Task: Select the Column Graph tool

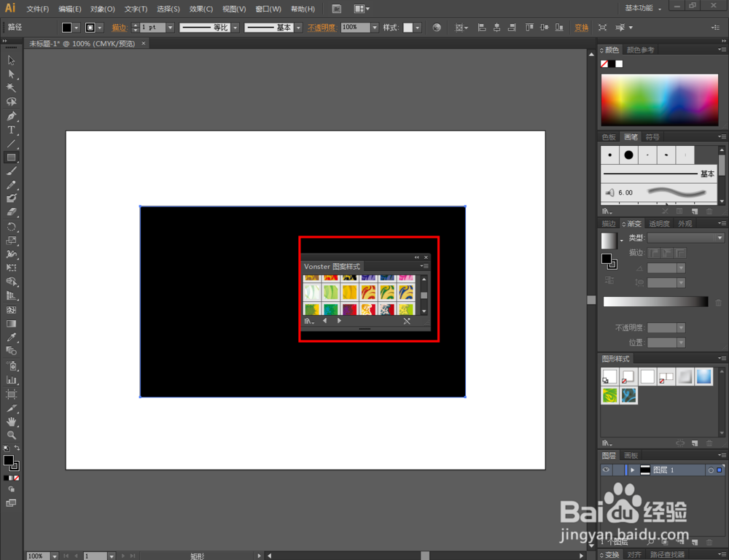Action: (x=11, y=380)
